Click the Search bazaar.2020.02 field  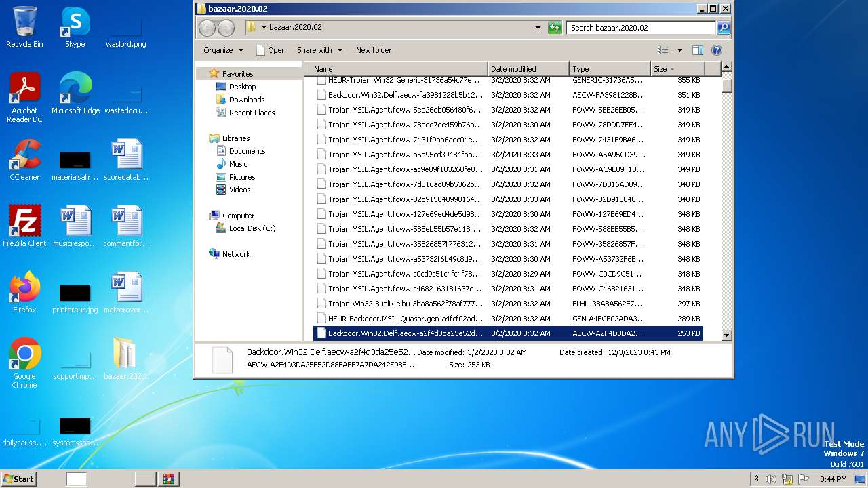(x=641, y=28)
